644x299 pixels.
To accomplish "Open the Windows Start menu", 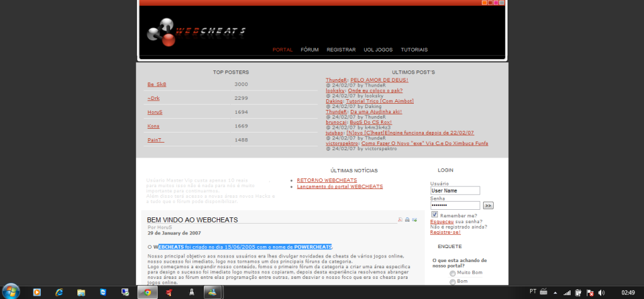I will point(11,292).
